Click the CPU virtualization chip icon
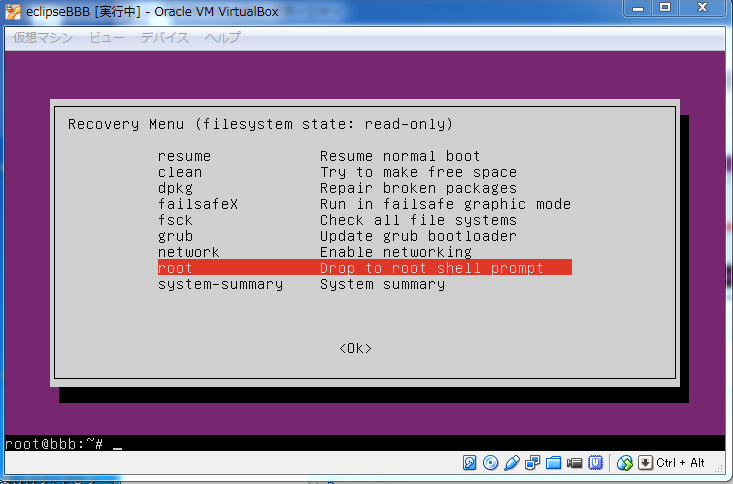Viewport: 733px width, 484px height. [595, 463]
